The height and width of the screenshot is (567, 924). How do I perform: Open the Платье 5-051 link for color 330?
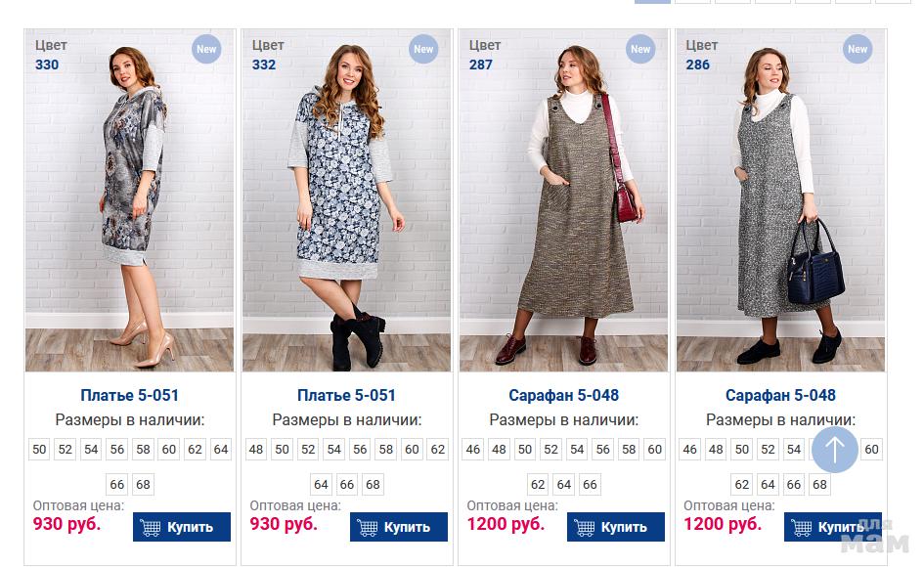[x=130, y=396]
